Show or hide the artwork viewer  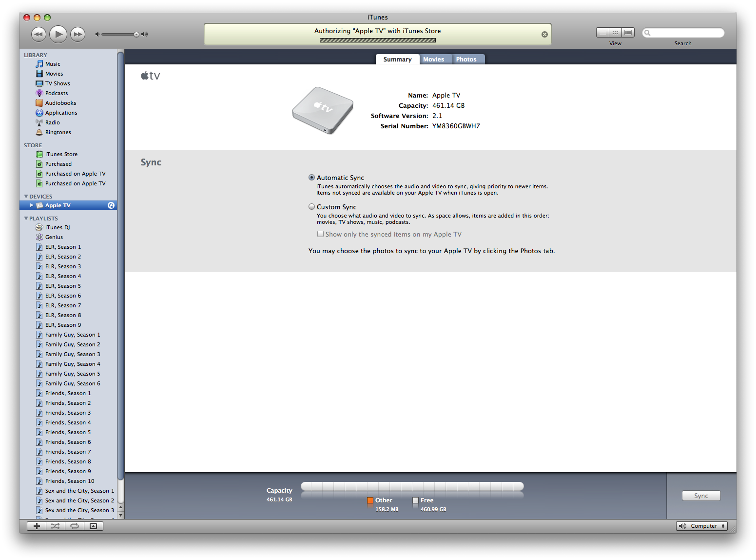(94, 526)
